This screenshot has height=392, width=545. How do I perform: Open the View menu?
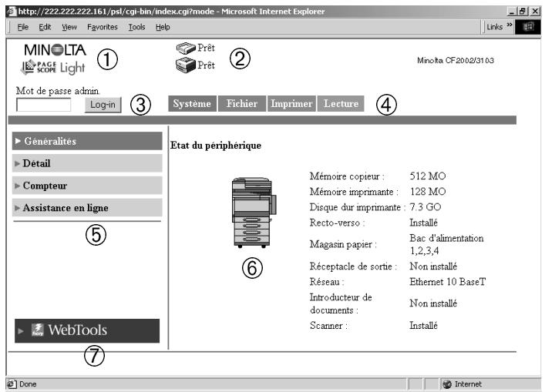69,27
